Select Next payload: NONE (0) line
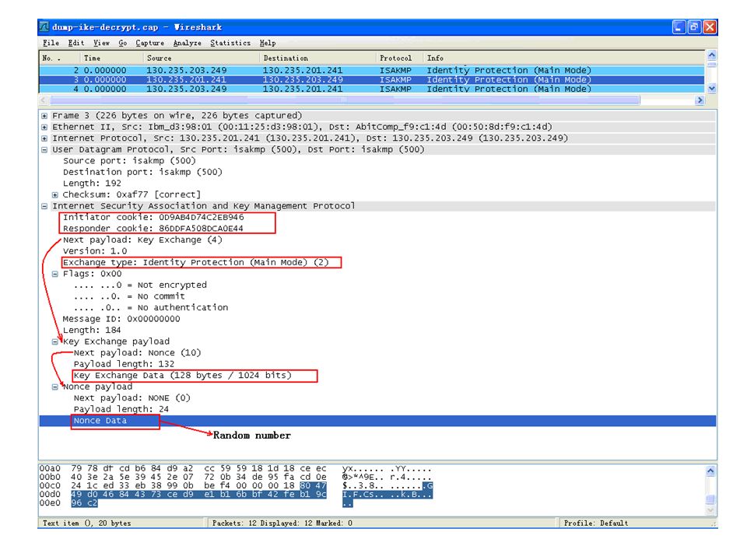This screenshot has width=747, height=560. click(x=132, y=398)
